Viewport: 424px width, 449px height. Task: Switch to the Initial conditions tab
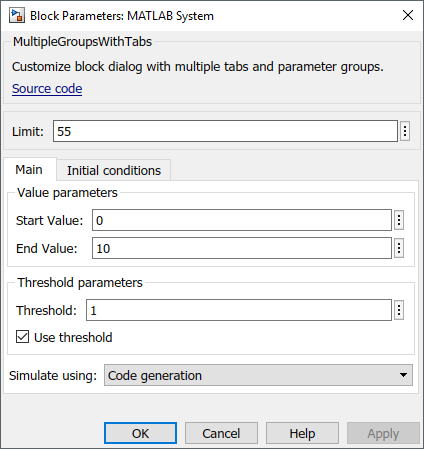pyautogui.click(x=114, y=170)
